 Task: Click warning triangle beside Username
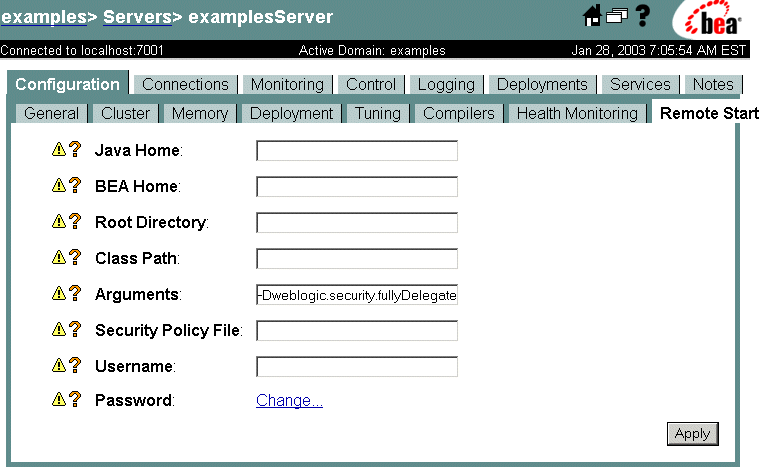pos(59,365)
